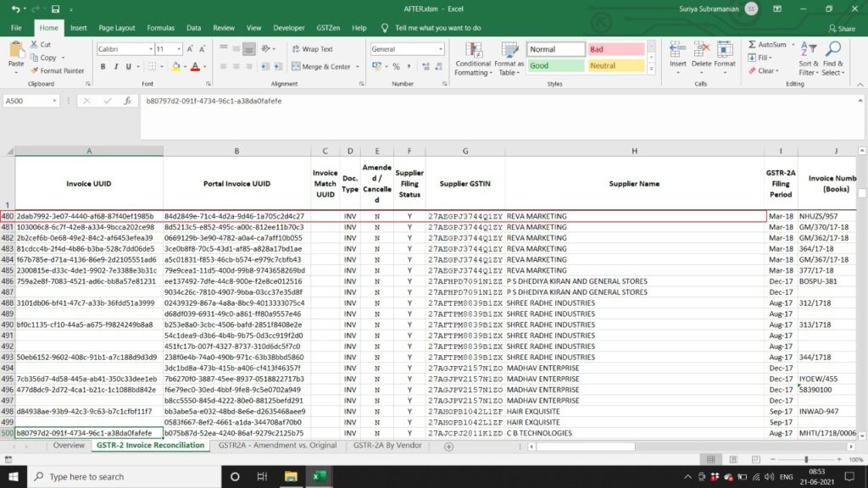Apply the Bad cell style
Screen dimensions: 868x488
pyautogui.click(x=615, y=49)
